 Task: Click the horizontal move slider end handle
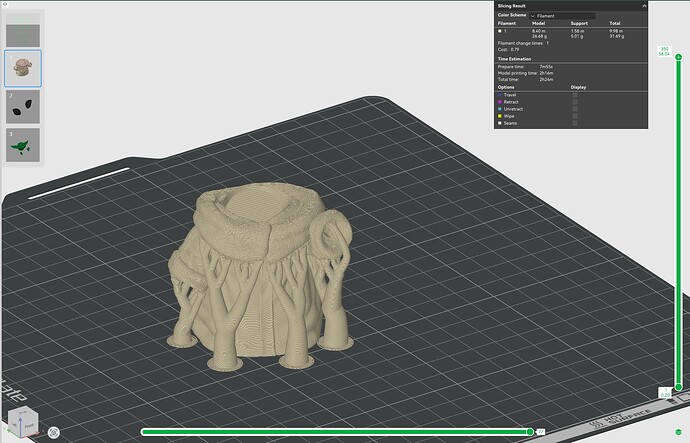coord(530,432)
